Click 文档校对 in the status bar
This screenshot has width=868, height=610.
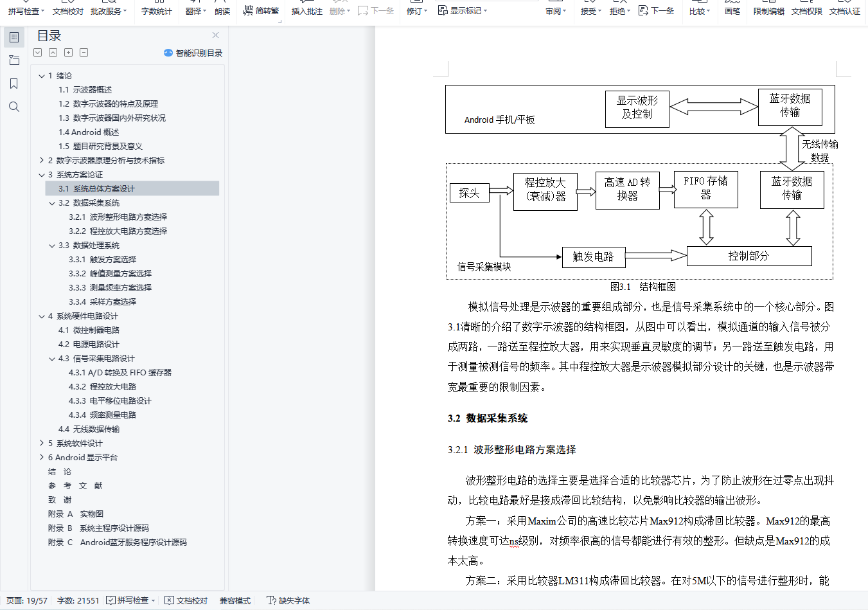186,601
